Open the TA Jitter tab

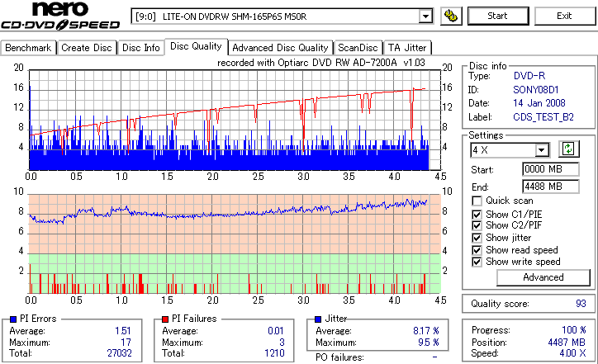pyautogui.click(x=407, y=48)
